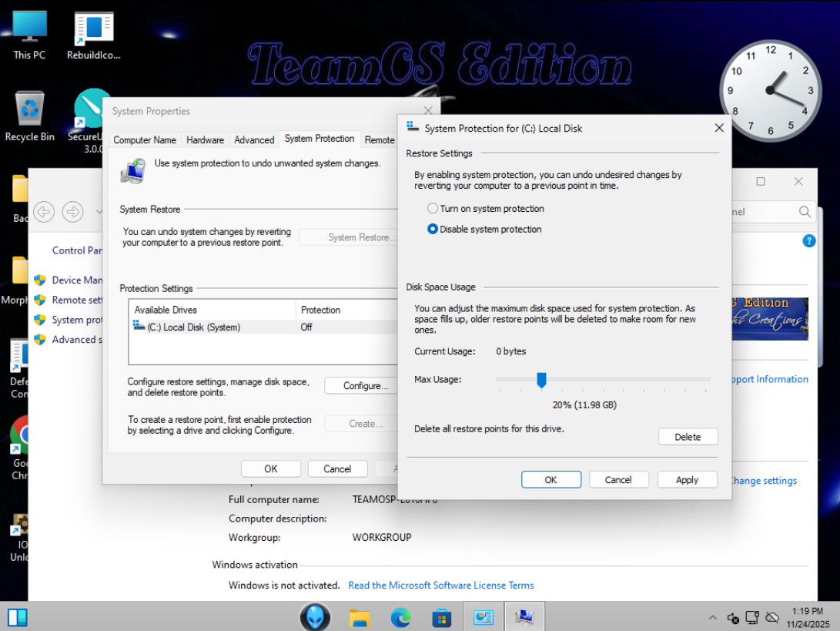Click the desktop analog clock gadget

coord(770,91)
